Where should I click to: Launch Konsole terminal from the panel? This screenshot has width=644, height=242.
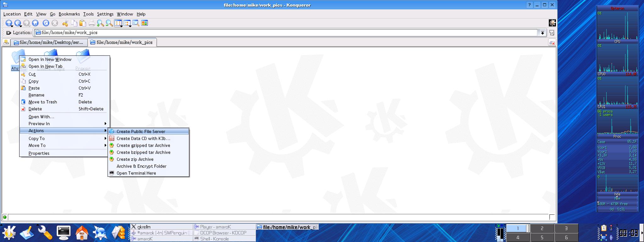(64, 233)
